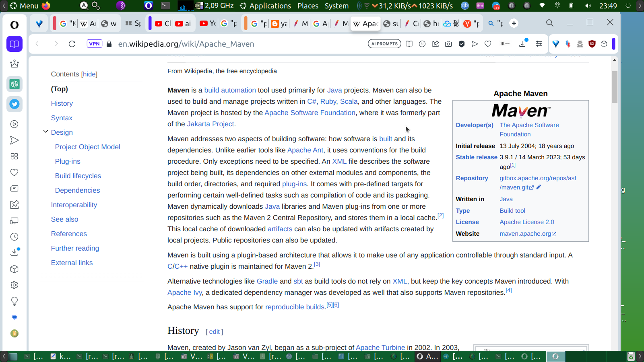This screenshot has height=362, width=644.
Task: Click the uBlock Origin extension icon
Action: click(592, 44)
